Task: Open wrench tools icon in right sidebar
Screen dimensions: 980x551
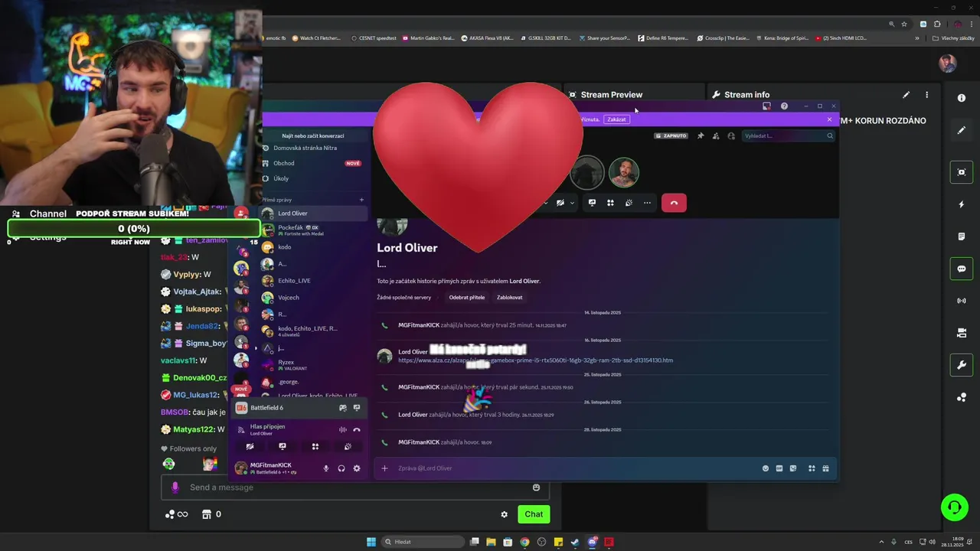Action: (x=962, y=365)
